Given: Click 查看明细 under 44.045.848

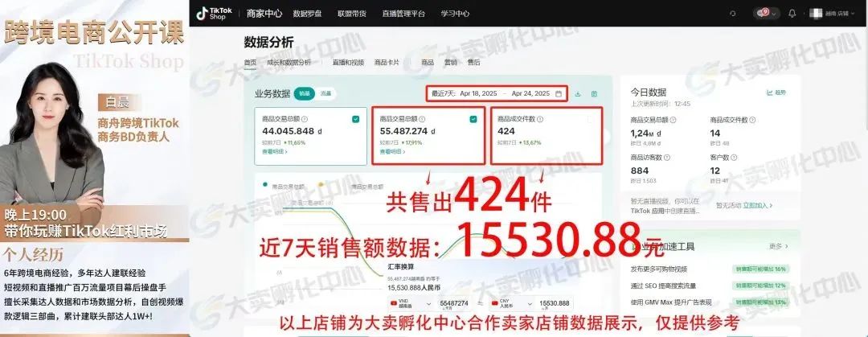Looking at the screenshot, I should coord(275,151).
